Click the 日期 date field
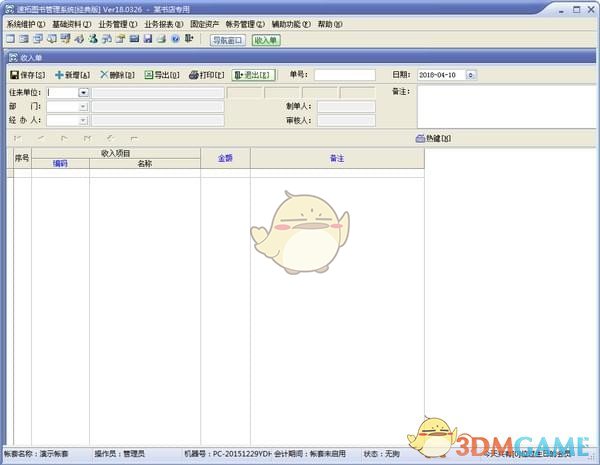 pos(442,75)
